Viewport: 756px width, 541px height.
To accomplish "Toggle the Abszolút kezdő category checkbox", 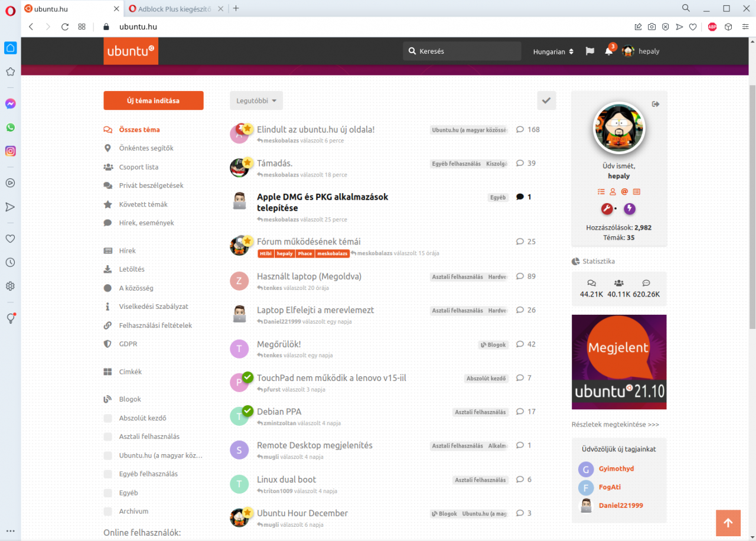I will pyautogui.click(x=107, y=418).
